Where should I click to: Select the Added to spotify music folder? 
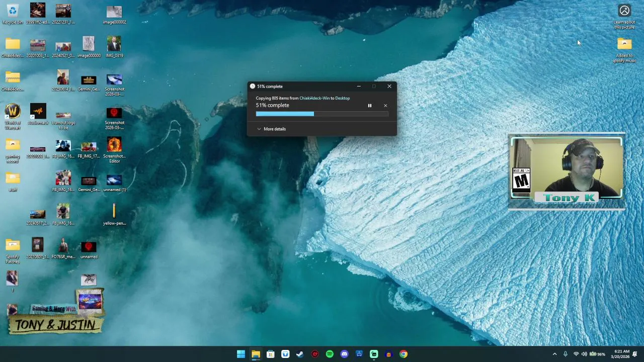(x=624, y=50)
